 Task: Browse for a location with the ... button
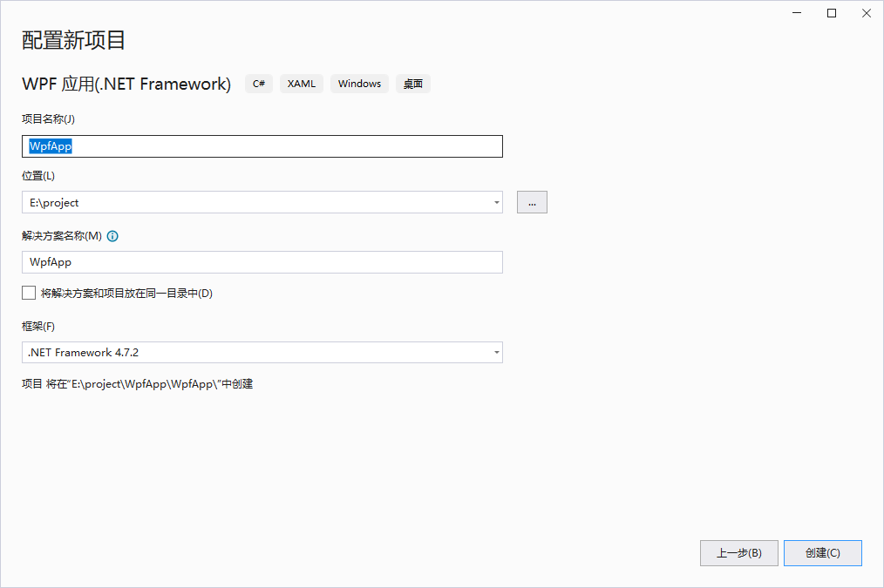(x=532, y=203)
